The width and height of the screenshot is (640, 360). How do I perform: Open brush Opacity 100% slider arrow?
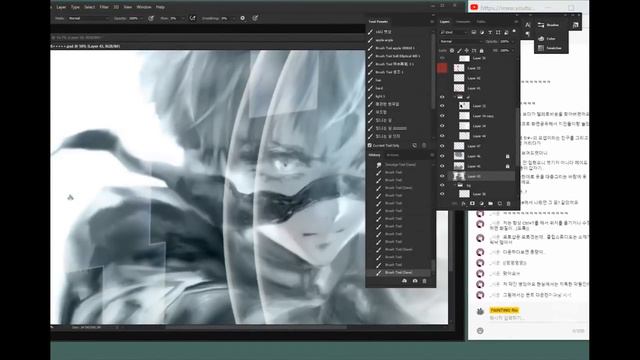pos(141,18)
